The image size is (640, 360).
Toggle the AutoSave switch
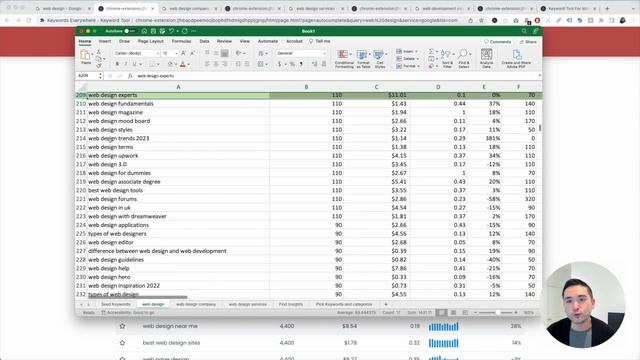coord(130,31)
